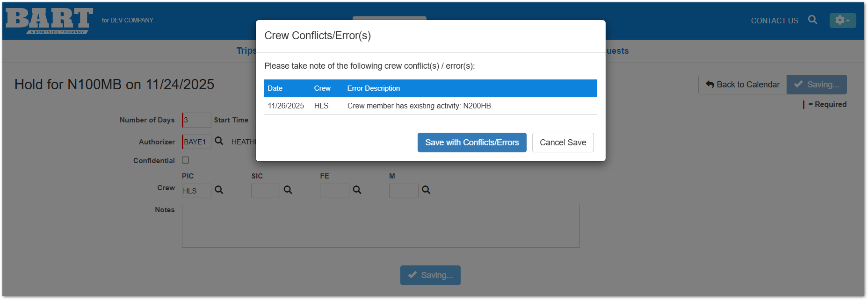Click the FE crew lookup magnifier
The width and height of the screenshot is (868, 300).
pos(357,190)
